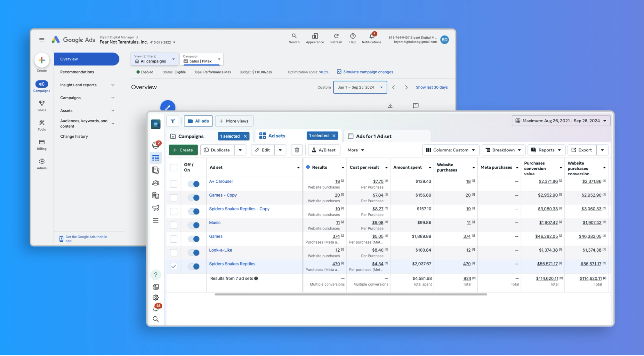Open Billing in Google Ads sidebar
644x356 pixels.
[x=42, y=144]
